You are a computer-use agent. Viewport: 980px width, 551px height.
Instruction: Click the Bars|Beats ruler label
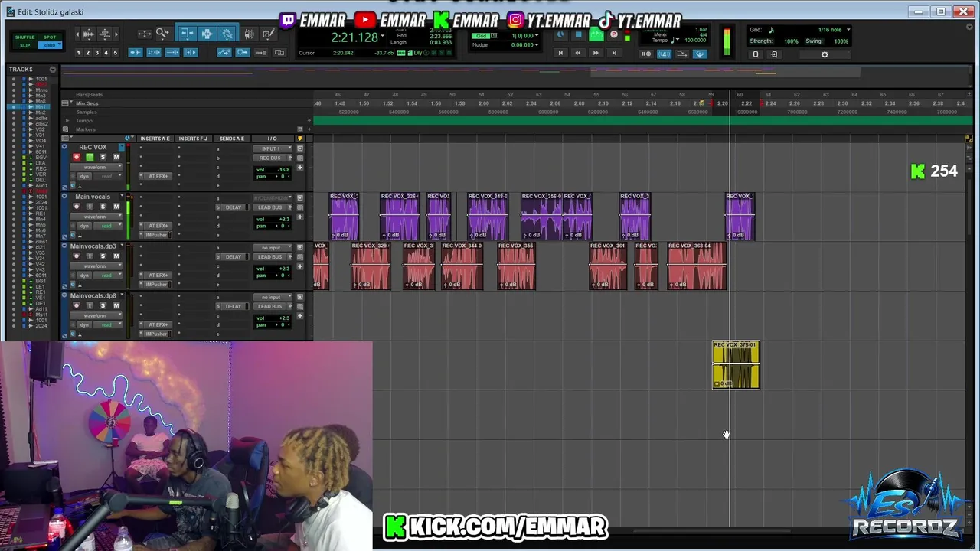click(x=90, y=95)
